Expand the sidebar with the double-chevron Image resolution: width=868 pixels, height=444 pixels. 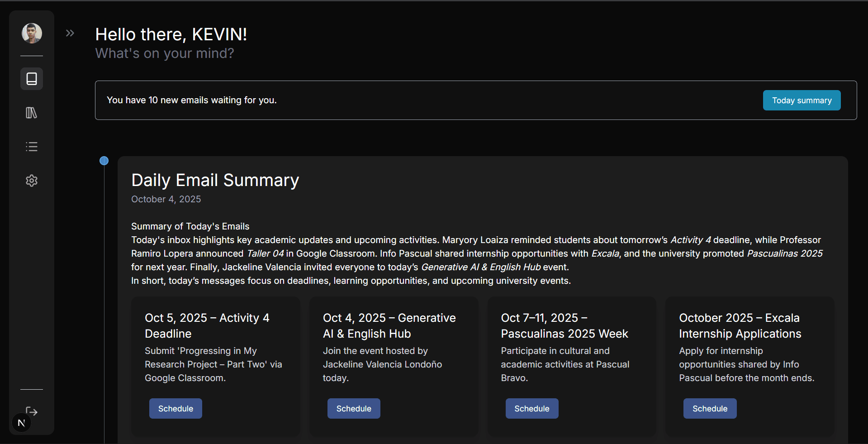pos(70,33)
